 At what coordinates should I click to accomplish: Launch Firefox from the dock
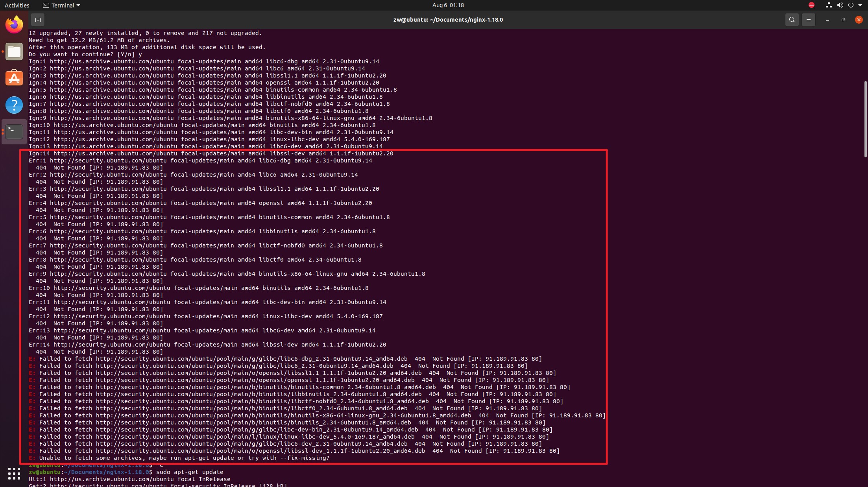point(14,25)
